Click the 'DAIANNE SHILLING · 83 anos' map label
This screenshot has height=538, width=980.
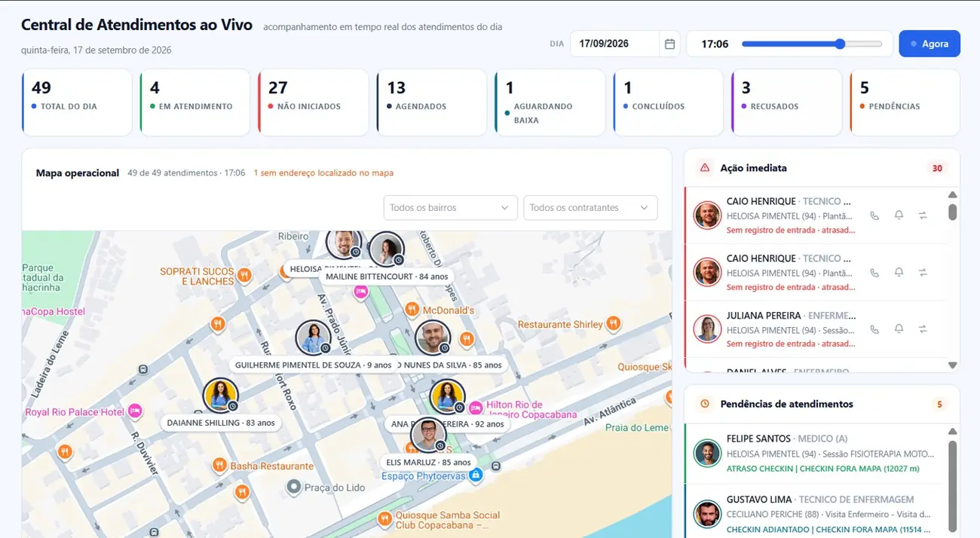pos(221,423)
